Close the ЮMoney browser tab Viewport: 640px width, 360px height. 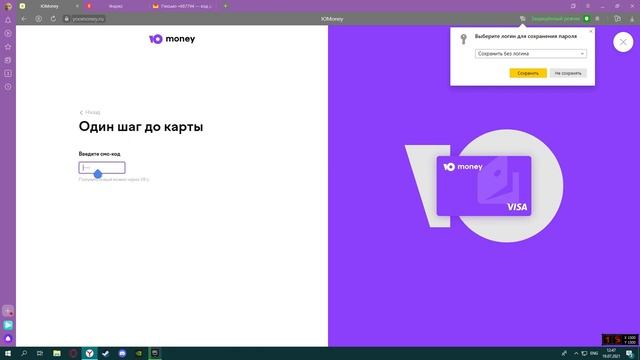point(77,6)
